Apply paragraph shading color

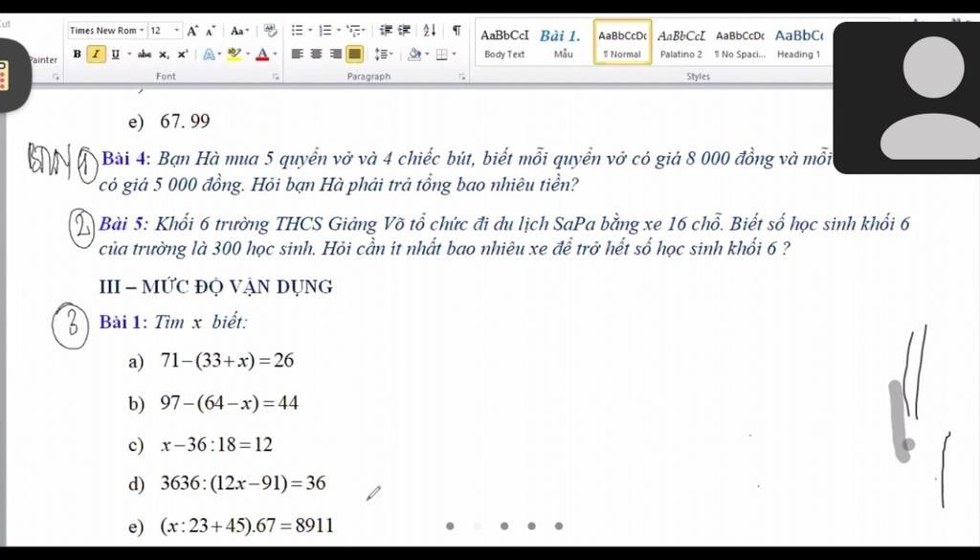[414, 55]
